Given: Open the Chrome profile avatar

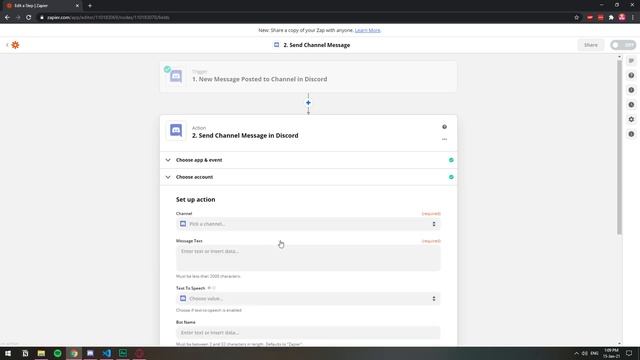Looking at the screenshot, I should coord(622,18).
